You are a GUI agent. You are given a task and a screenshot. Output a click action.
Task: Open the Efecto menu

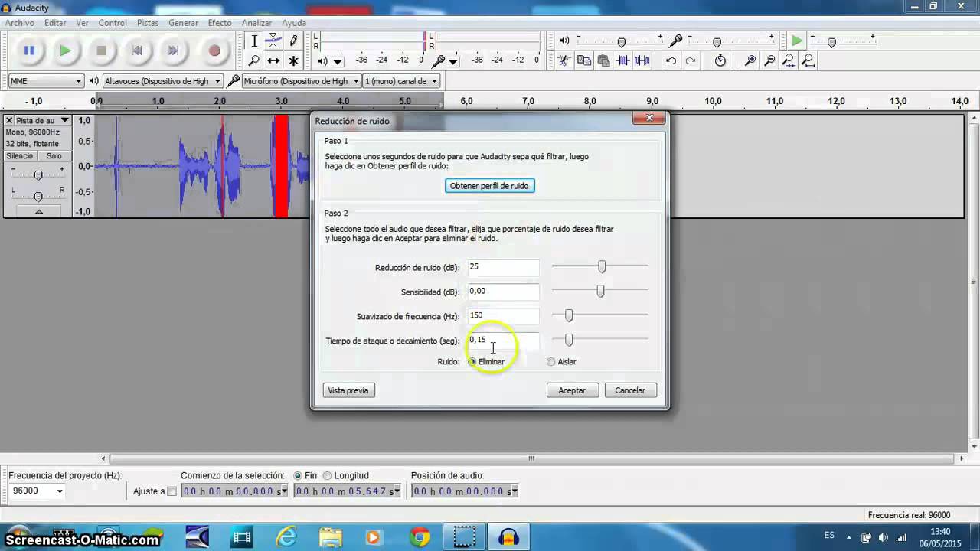point(220,23)
